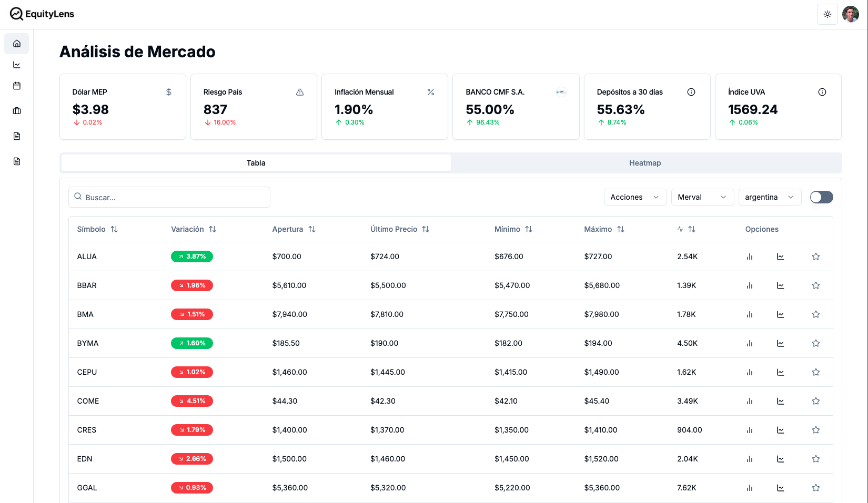The height and width of the screenshot is (503, 868).
Task: Open the argentina country dropdown
Action: tap(770, 197)
